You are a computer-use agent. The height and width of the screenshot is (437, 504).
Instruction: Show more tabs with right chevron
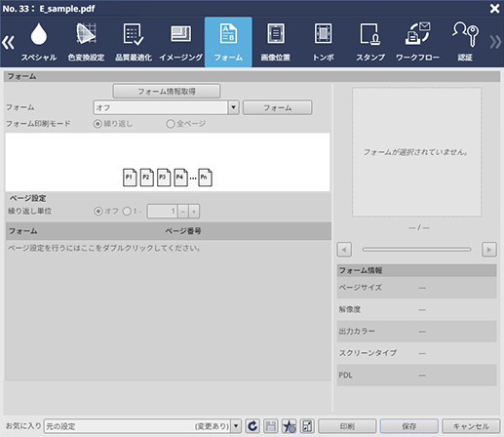click(495, 42)
